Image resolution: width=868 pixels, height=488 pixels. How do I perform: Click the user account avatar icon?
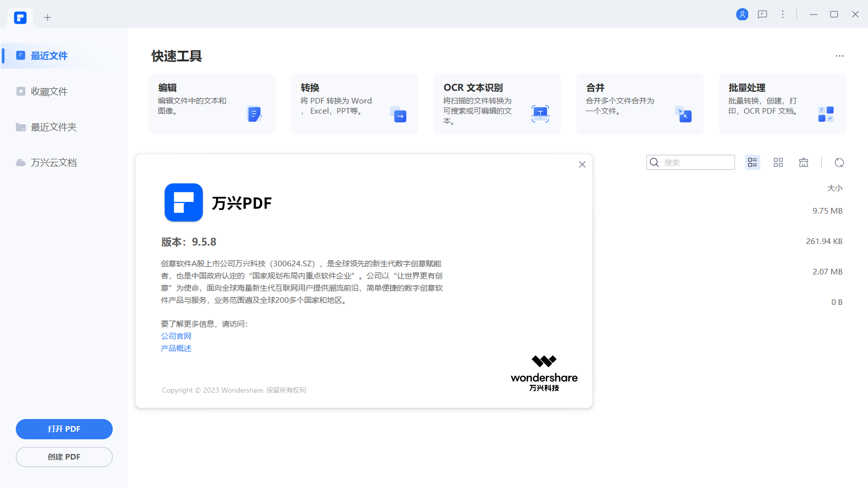742,14
